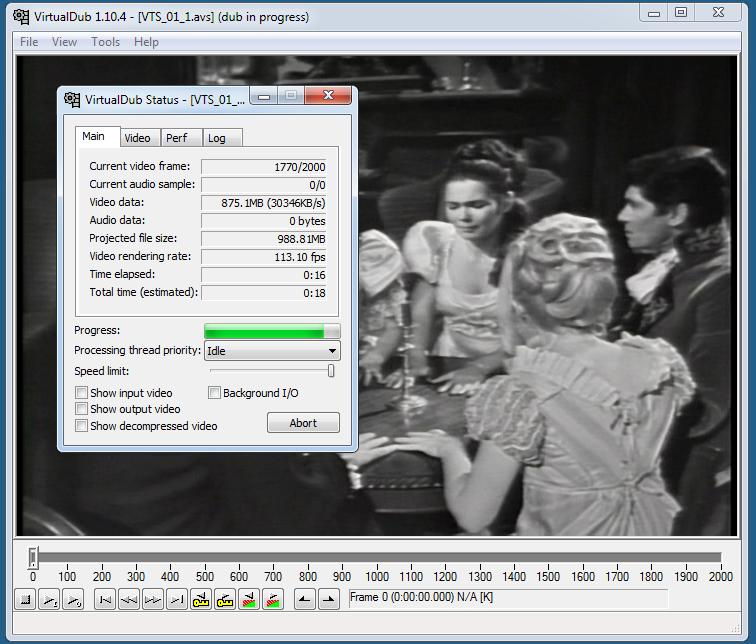Enable Show input video checkbox
The height and width of the screenshot is (644, 756).
(82, 393)
